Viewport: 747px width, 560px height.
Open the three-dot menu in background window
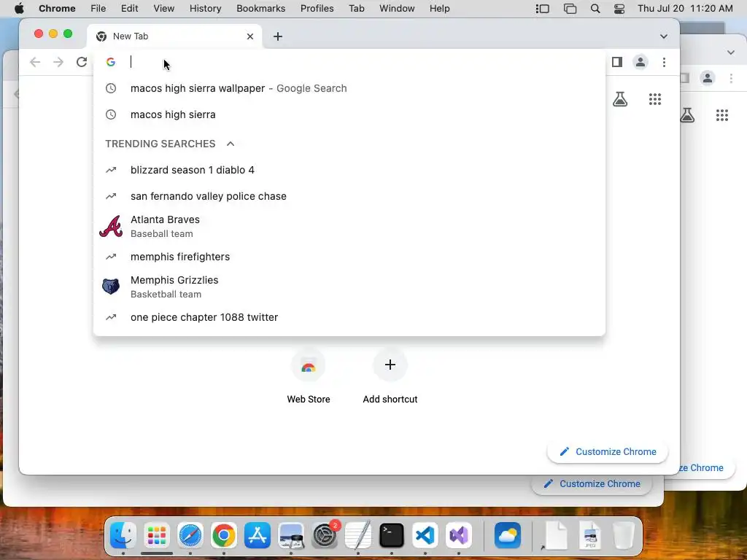pyautogui.click(x=731, y=77)
